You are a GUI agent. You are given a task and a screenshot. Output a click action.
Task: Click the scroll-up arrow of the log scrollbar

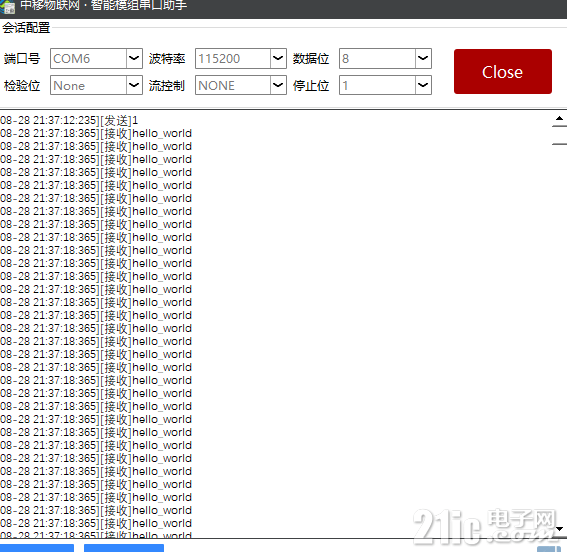[559, 118]
